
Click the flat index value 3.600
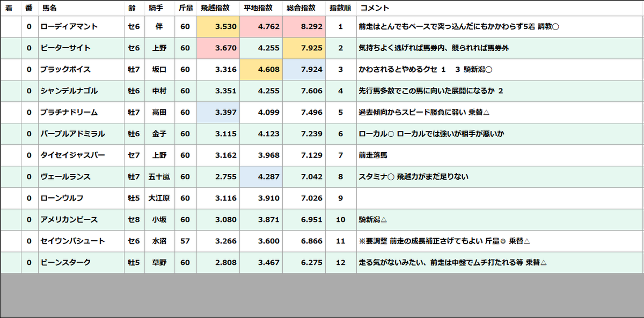point(269,241)
